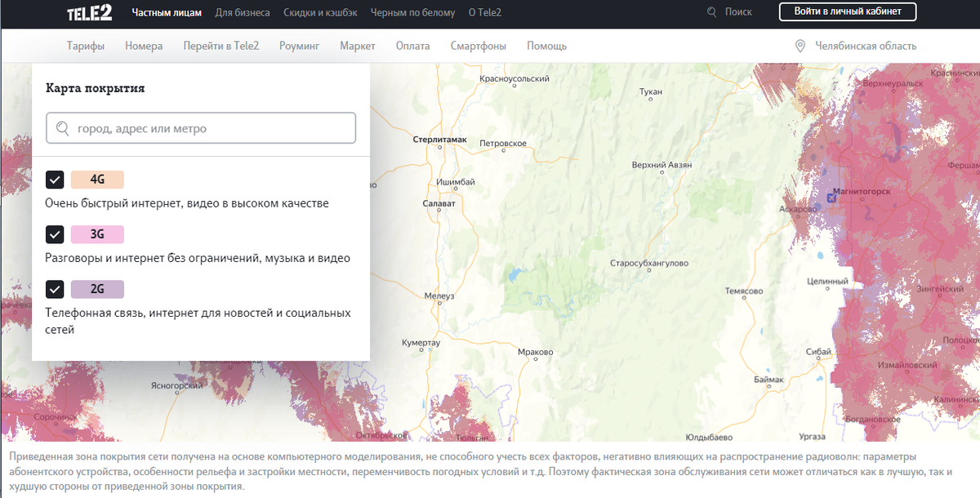980x498 pixels.
Task: Uncheck the 3G coverage checkbox
Action: tap(55, 234)
